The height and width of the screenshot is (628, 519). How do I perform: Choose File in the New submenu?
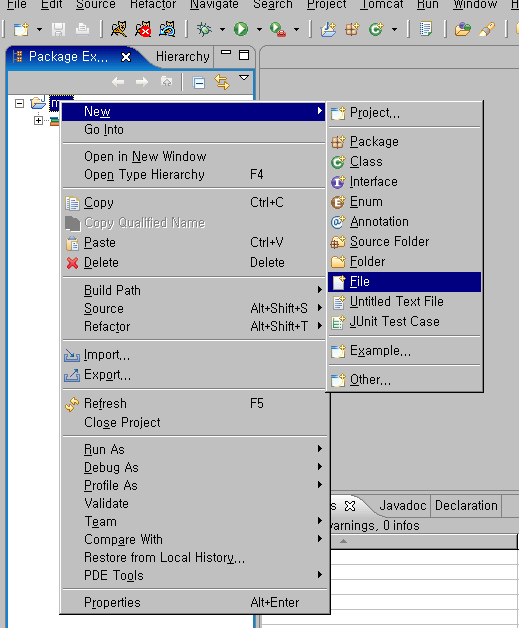pyautogui.click(x=404, y=282)
